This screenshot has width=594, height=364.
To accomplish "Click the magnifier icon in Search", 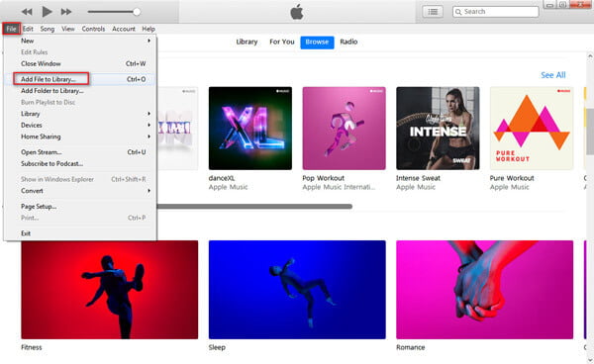I will [x=458, y=12].
